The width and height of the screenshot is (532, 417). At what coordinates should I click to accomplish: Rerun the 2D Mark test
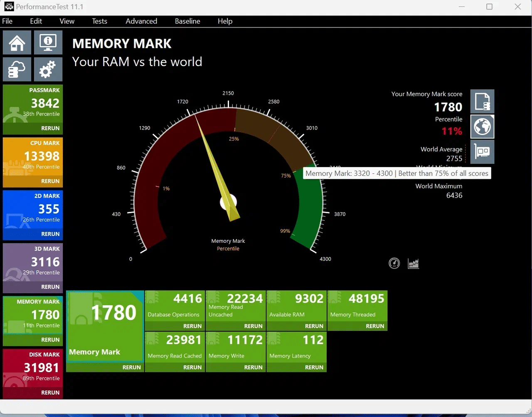50,234
